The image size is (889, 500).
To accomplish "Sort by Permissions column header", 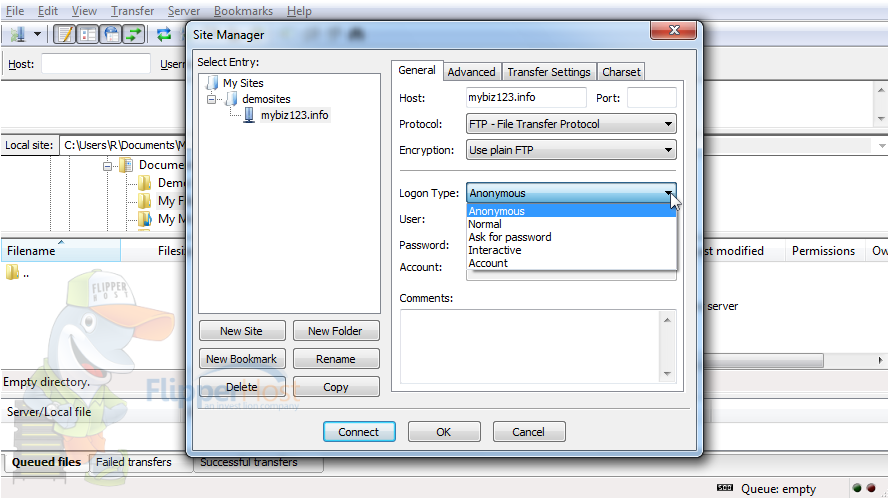I will click(823, 251).
